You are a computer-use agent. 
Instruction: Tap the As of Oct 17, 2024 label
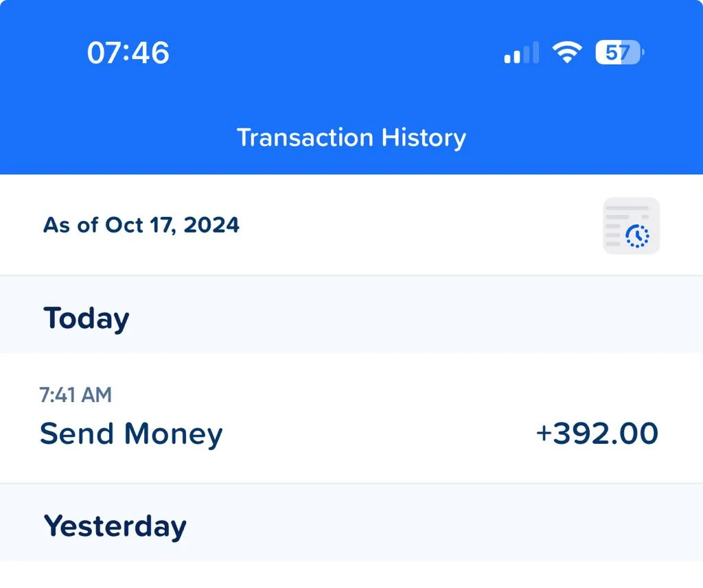point(141,225)
